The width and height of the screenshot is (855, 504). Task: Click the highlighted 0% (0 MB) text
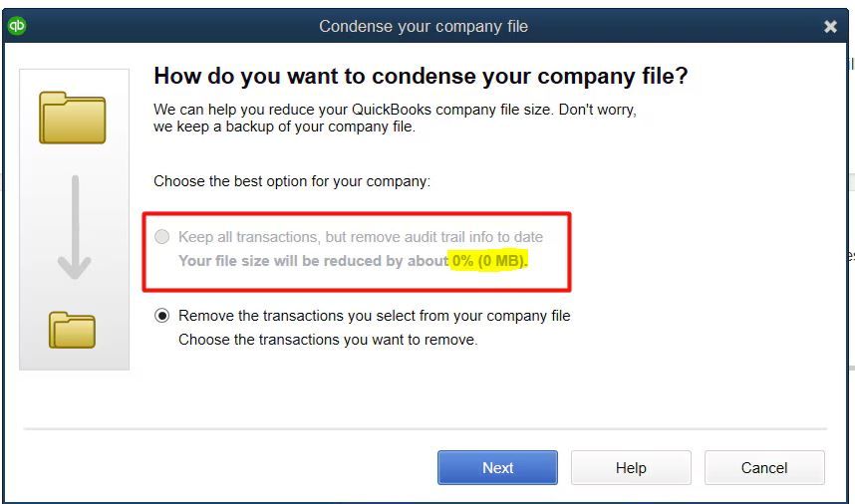point(489,261)
